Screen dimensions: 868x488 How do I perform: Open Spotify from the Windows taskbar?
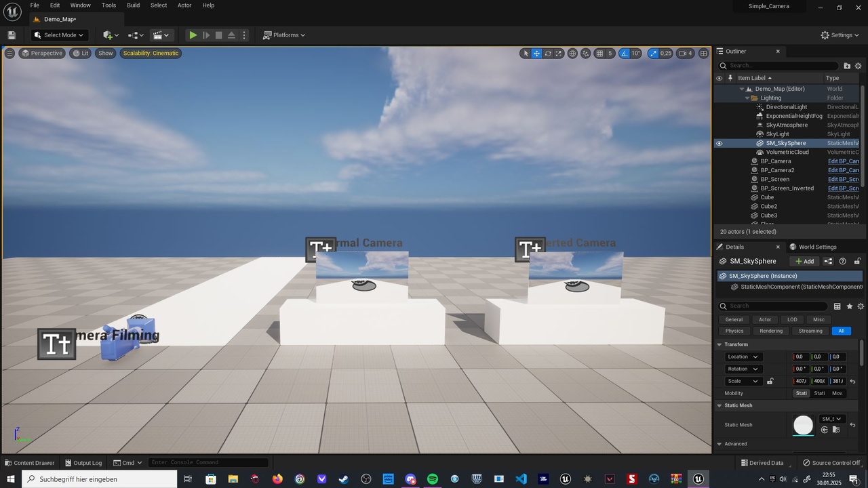(433, 479)
